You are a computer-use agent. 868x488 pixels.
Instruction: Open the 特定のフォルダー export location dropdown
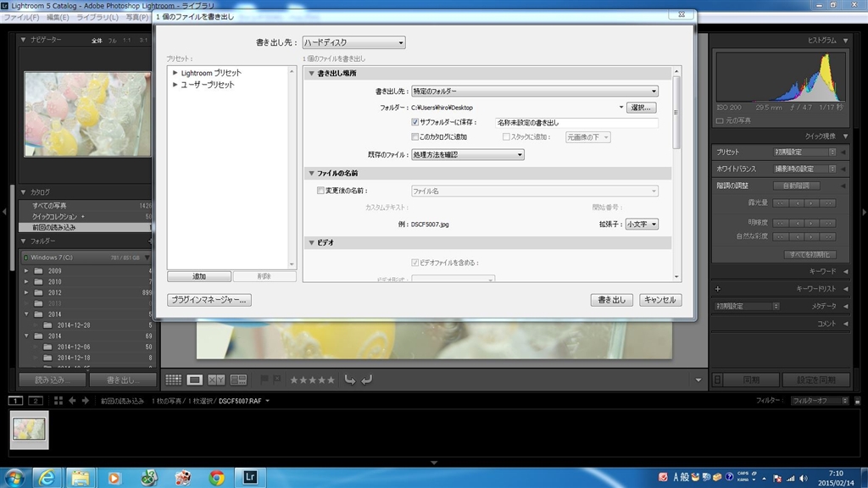[534, 91]
